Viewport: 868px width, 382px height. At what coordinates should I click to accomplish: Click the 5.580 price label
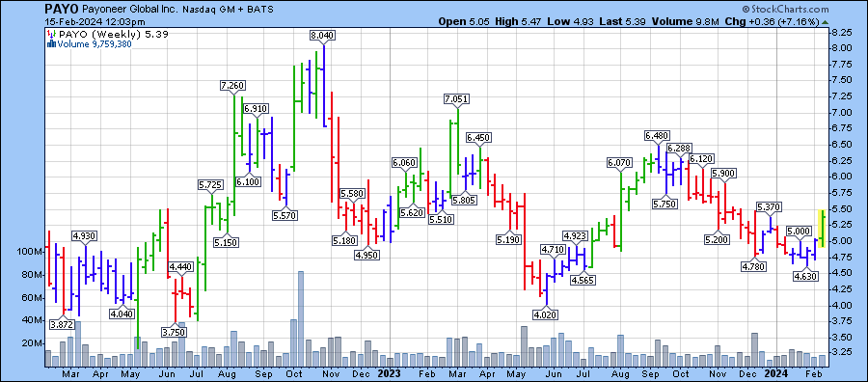click(353, 194)
